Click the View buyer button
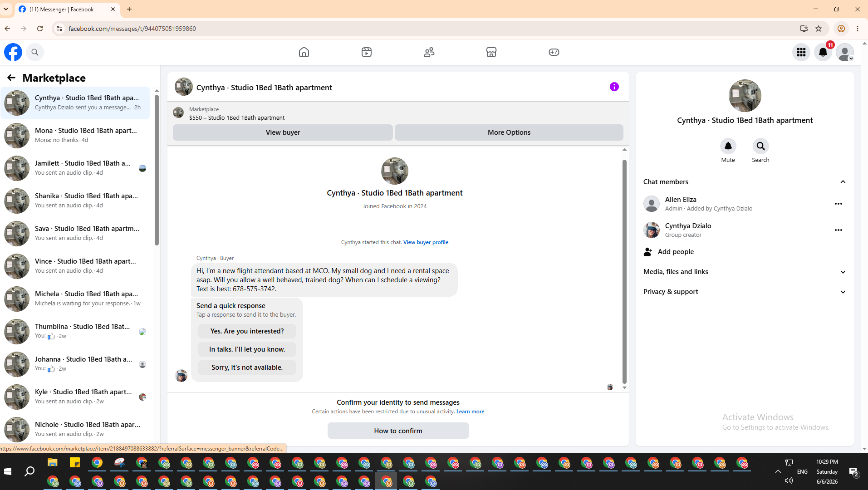This screenshot has height=490, width=868. pyautogui.click(x=283, y=132)
